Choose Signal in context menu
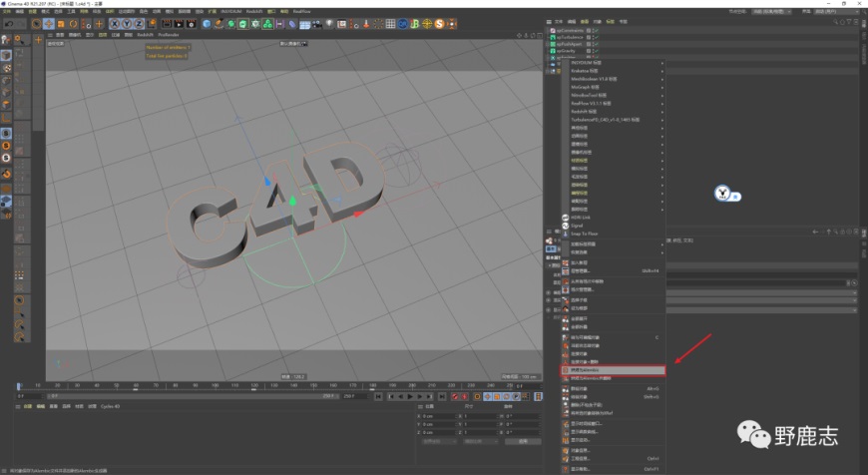 614,226
